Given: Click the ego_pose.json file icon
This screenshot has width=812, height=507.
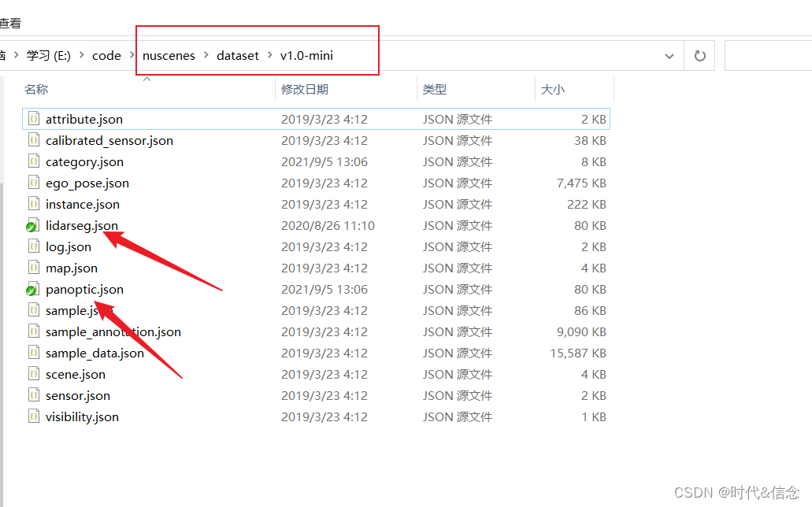Looking at the screenshot, I should [34, 183].
